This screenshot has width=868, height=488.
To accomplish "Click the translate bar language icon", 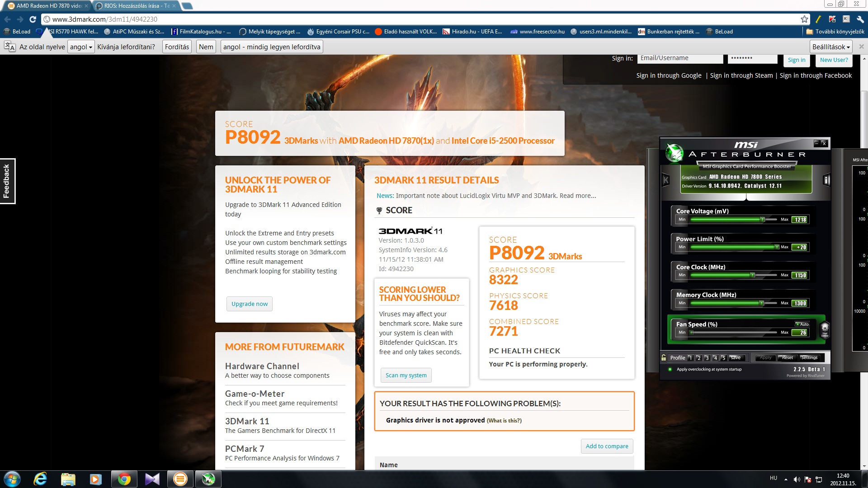I will point(9,47).
